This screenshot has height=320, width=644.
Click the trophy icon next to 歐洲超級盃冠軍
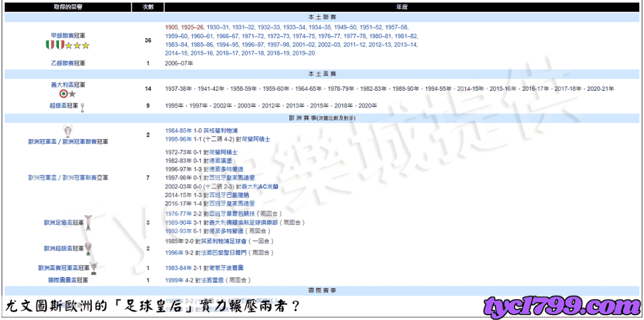88,248
